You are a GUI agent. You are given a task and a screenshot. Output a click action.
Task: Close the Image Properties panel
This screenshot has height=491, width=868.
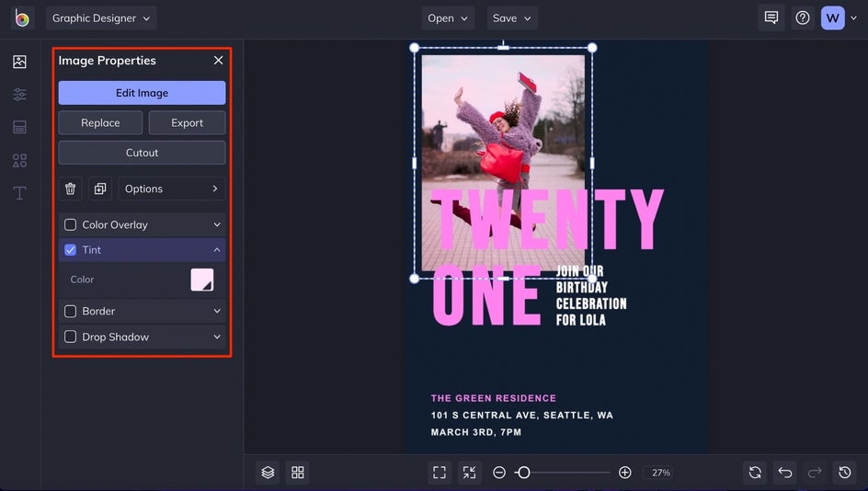pos(219,61)
